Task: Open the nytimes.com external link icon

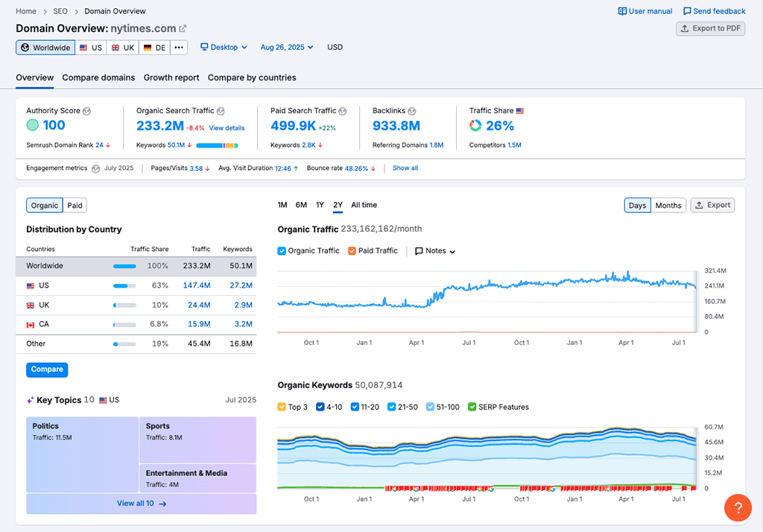Action: click(x=183, y=29)
